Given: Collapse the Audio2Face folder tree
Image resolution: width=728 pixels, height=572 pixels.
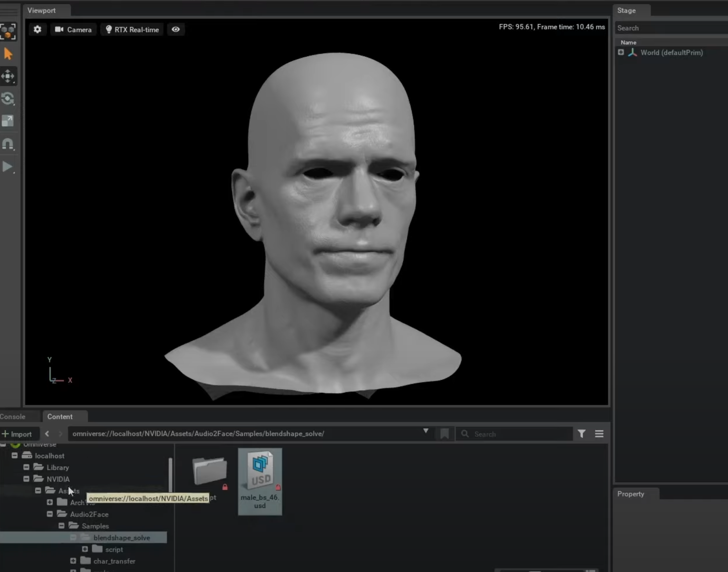Looking at the screenshot, I should [x=50, y=514].
